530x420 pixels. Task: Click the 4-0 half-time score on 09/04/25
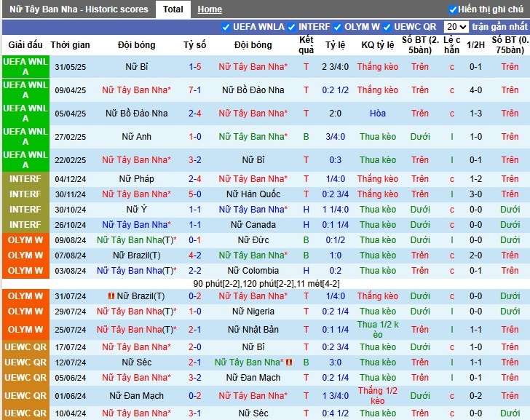pos(475,90)
